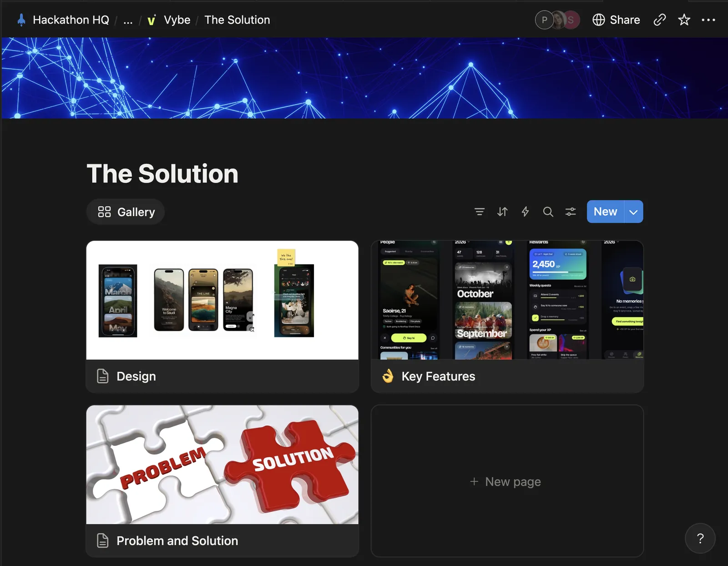Click the blue New button

[605, 212]
